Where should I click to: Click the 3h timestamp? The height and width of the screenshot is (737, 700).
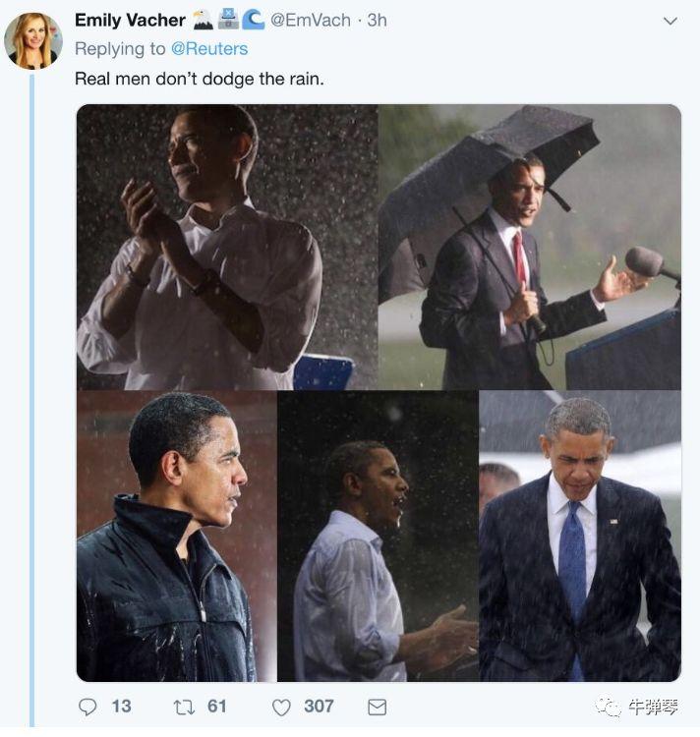[x=377, y=21]
